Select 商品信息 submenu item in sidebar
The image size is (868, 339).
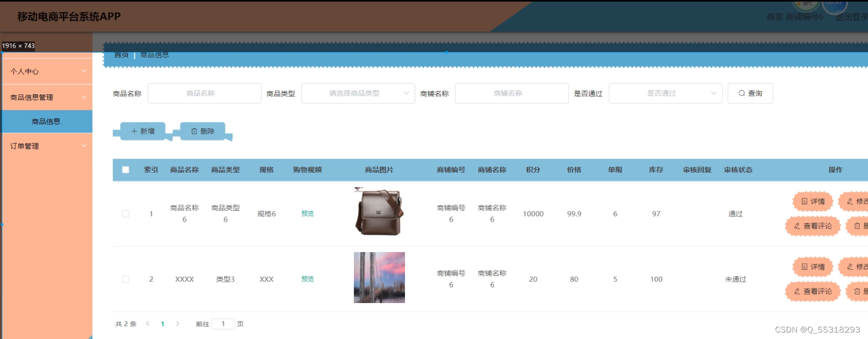[47, 122]
